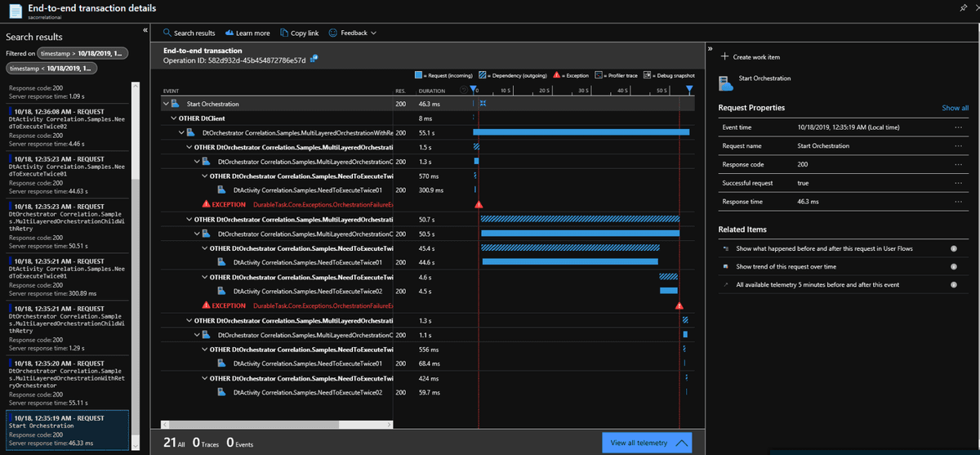Open more options for Response time property
Screen dimensions: 980x455
(958, 201)
